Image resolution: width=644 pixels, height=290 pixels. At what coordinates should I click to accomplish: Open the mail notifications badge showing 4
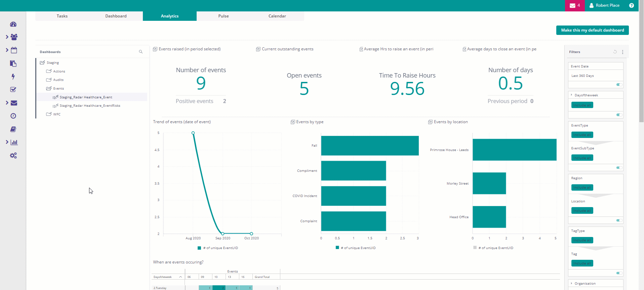(575, 5)
